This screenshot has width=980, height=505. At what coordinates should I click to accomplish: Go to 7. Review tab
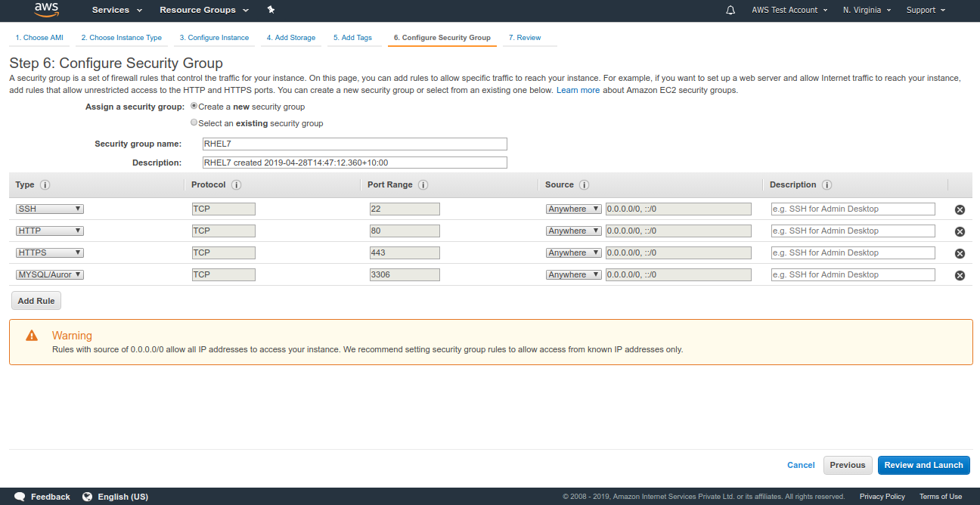point(524,38)
